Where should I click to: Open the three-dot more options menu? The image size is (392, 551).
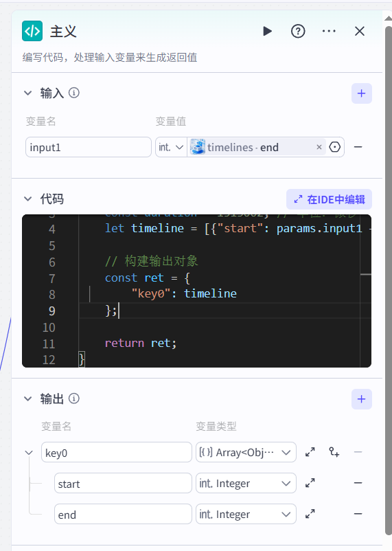pyautogui.click(x=329, y=32)
